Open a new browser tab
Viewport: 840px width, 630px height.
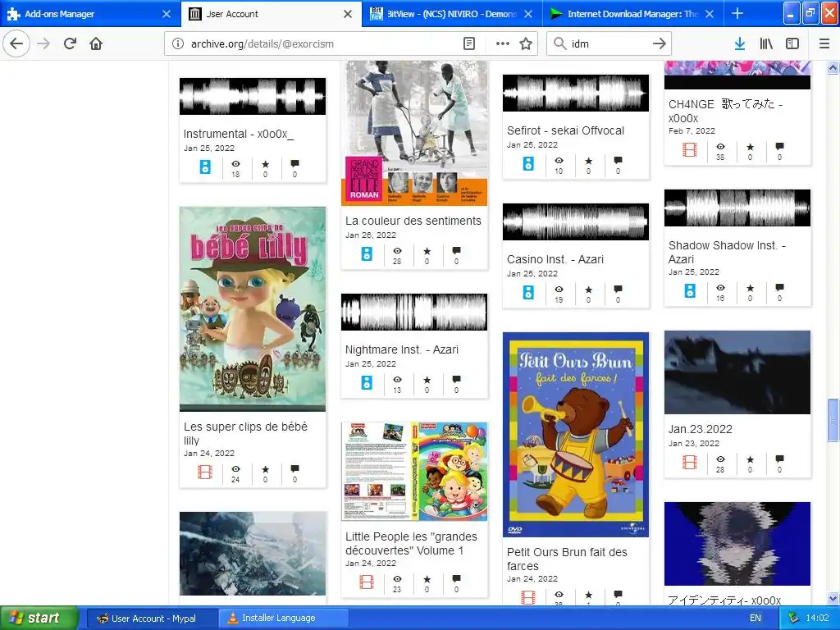(737, 13)
